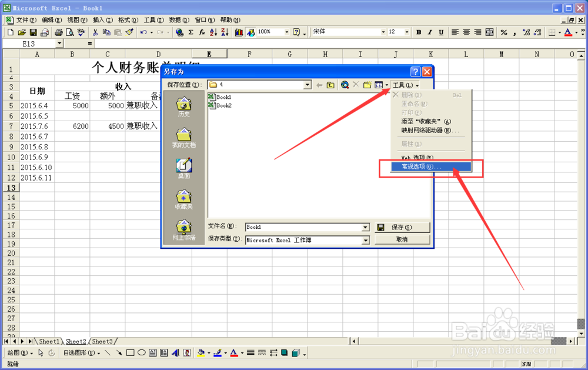Click the Open file toolbar icon
Screen dimensions: 588x370
point(22,32)
